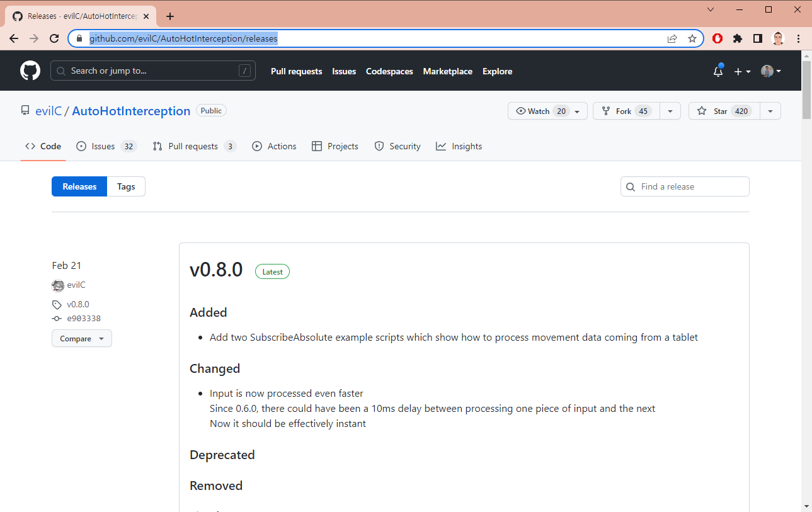Open a new browser tab
Image resolution: width=812 pixels, height=512 pixels.
tap(170, 16)
